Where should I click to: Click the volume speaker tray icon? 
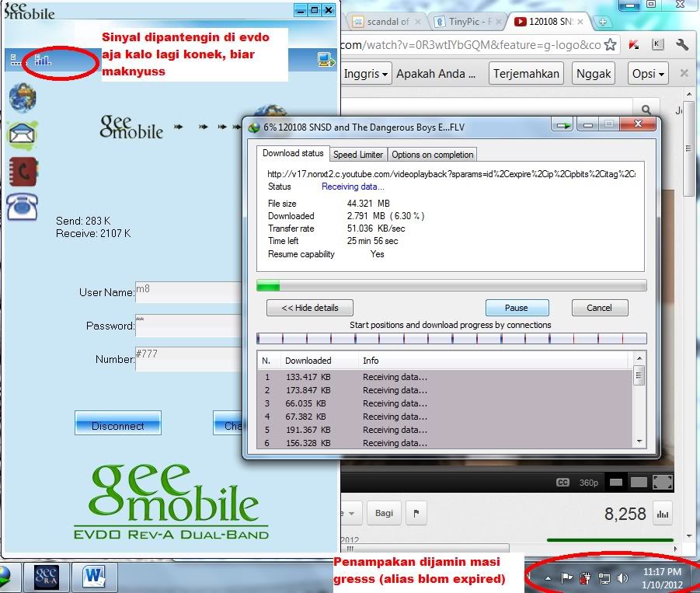(622, 579)
